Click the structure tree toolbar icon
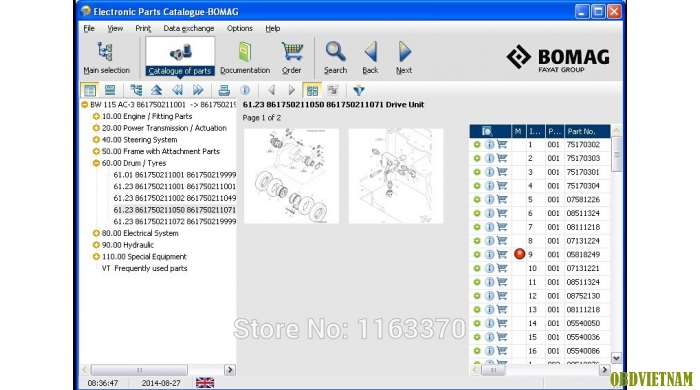700x390 pixels. click(x=136, y=90)
